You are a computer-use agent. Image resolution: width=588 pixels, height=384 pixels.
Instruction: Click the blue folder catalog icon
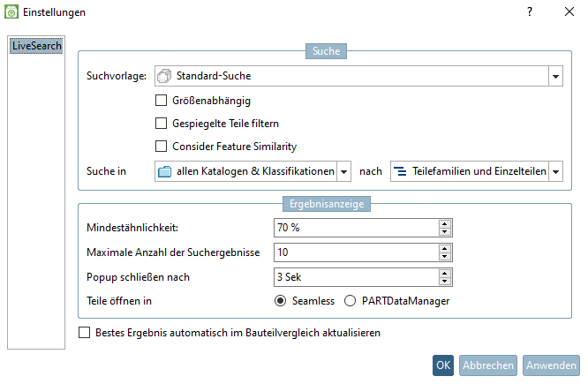(165, 170)
